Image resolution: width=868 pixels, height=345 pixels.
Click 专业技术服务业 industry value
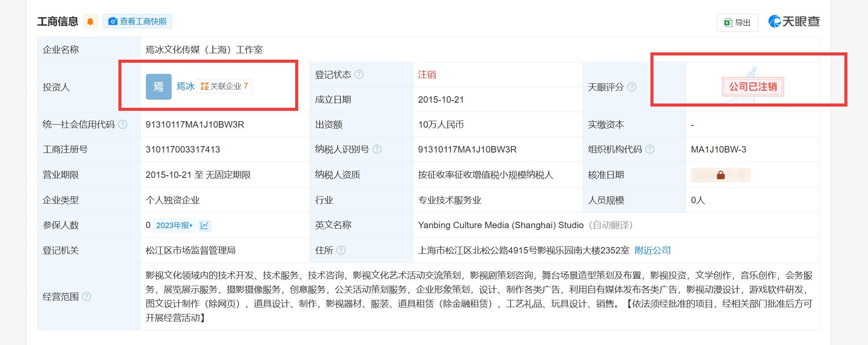click(x=450, y=200)
